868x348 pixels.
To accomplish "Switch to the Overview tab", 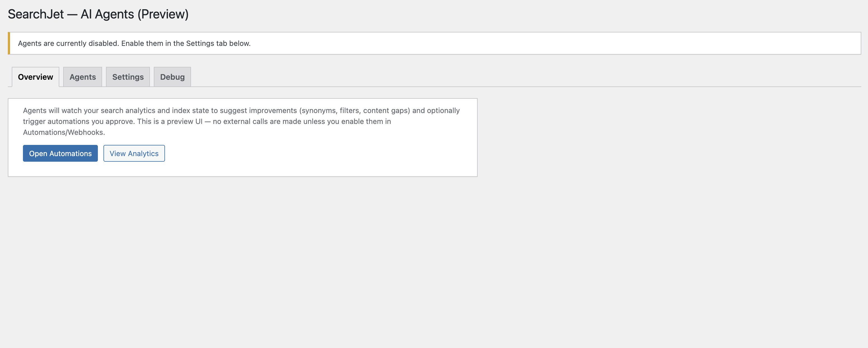I will [36, 77].
